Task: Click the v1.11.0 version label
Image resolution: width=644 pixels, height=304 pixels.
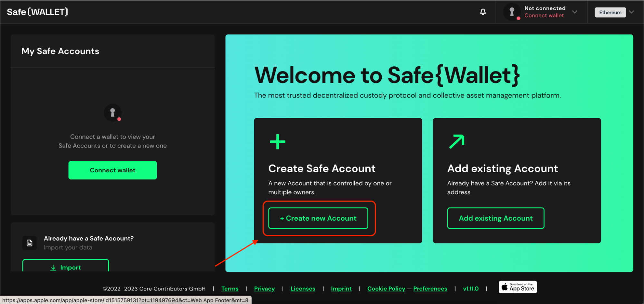Action: 471,289
